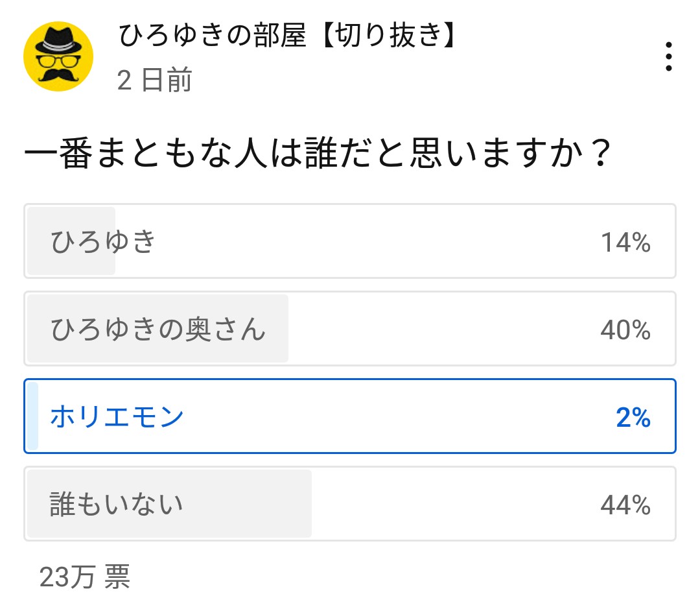The image size is (700, 598).
Task: Choose the 誰もいない poll option label
Action: [x=117, y=505]
